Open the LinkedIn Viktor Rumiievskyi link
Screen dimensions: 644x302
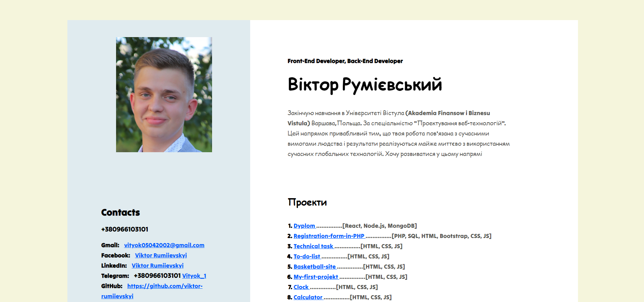coord(158,266)
